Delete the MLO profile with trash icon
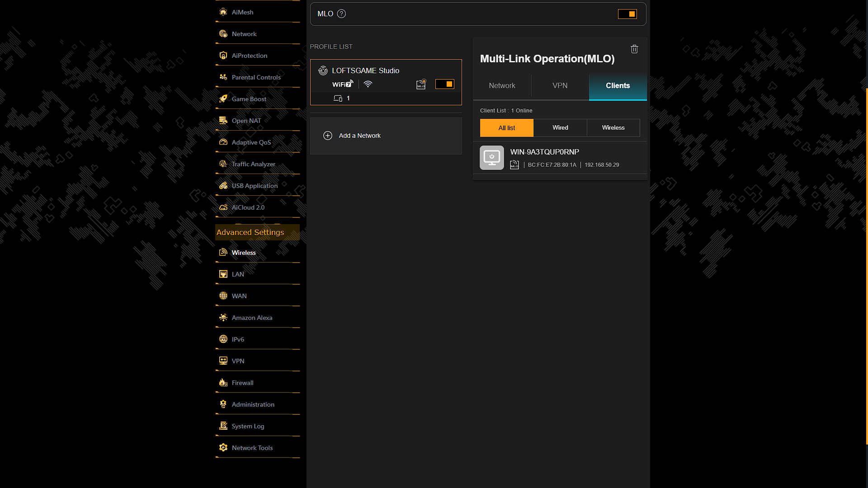868x488 pixels. pyautogui.click(x=634, y=49)
